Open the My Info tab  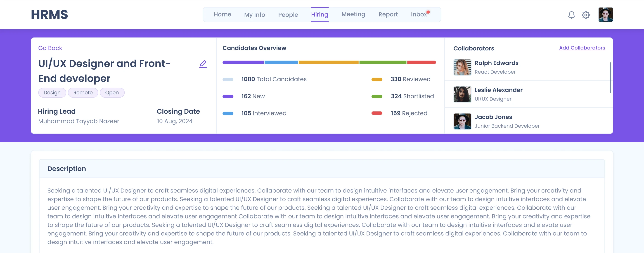[x=254, y=15]
